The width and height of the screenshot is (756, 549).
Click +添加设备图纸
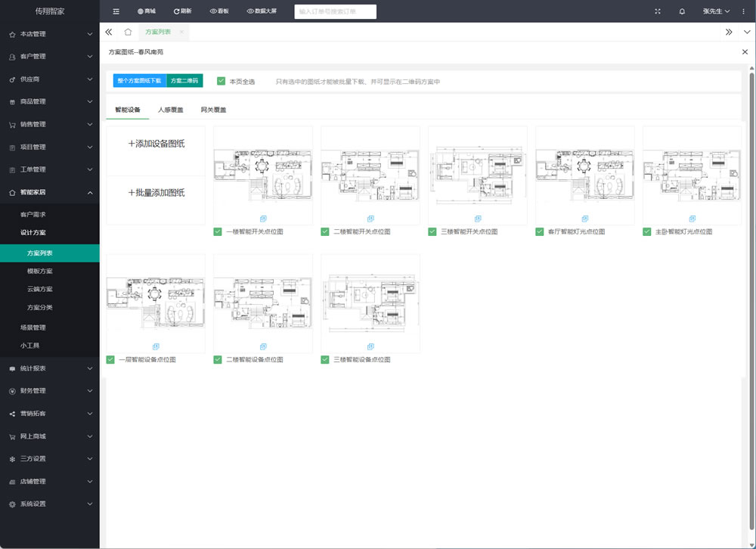click(x=156, y=143)
